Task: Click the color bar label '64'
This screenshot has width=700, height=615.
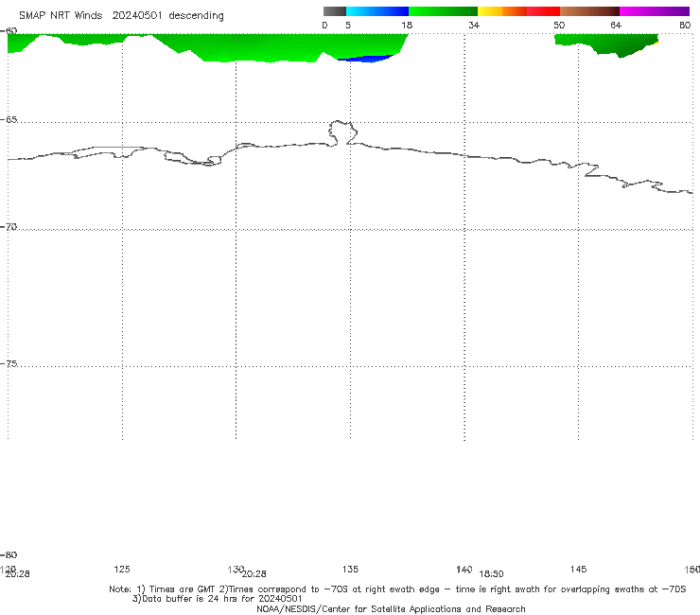Action: [x=616, y=26]
